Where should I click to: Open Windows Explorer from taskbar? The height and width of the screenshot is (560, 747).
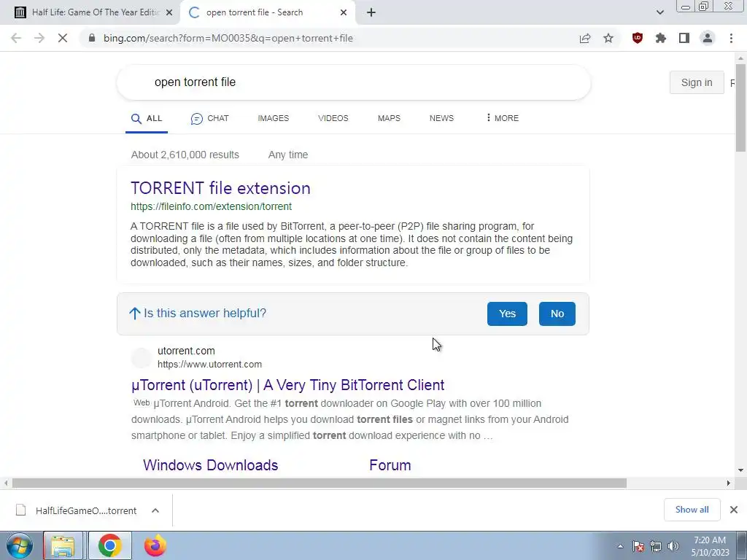tap(63, 545)
